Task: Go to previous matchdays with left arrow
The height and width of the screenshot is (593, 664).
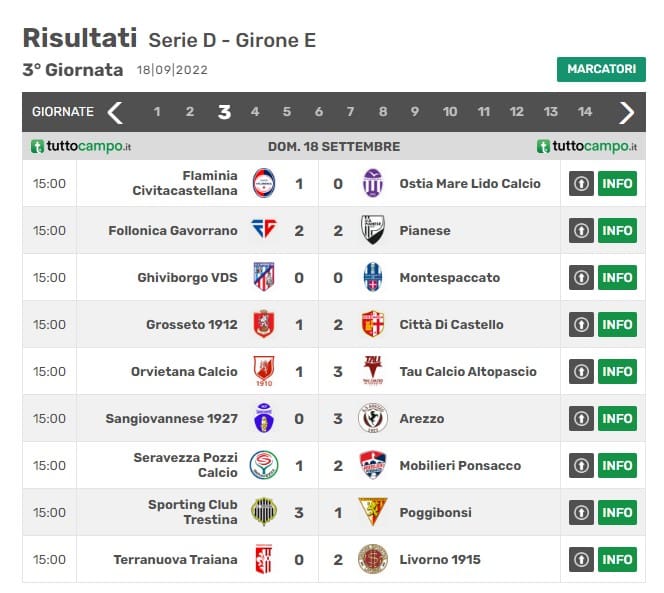Action: 115,112
